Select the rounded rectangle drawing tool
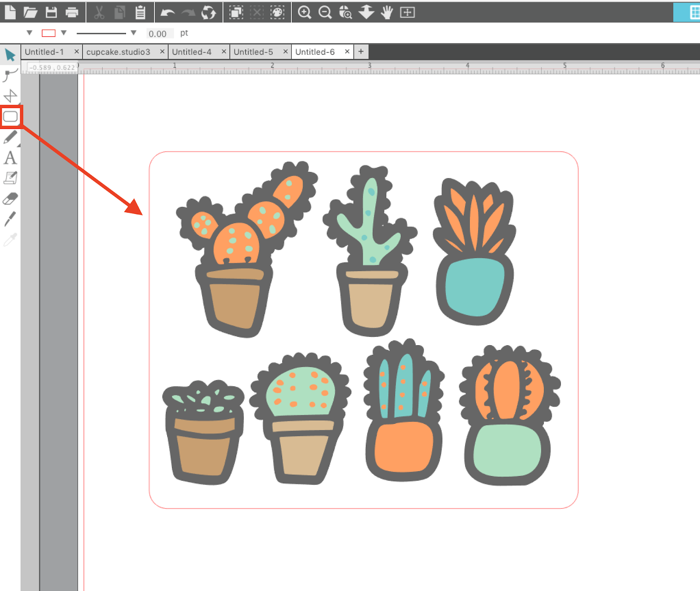The width and height of the screenshot is (700, 591). (10, 116)
